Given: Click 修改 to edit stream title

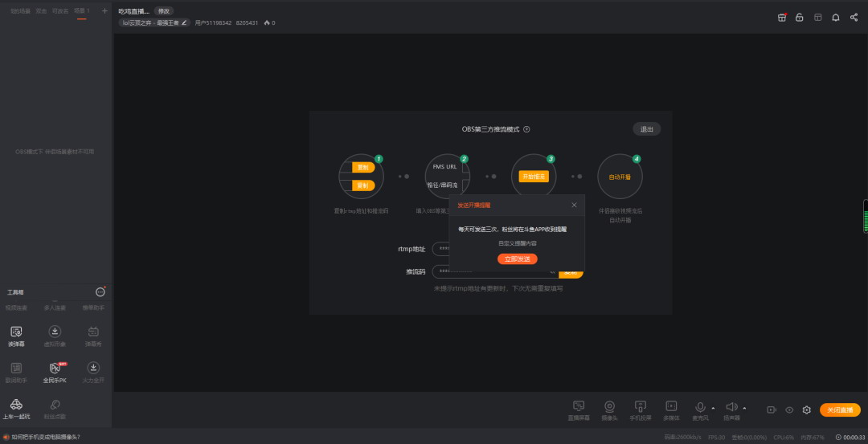Looking at the screenshot, I should click(164, 10).
